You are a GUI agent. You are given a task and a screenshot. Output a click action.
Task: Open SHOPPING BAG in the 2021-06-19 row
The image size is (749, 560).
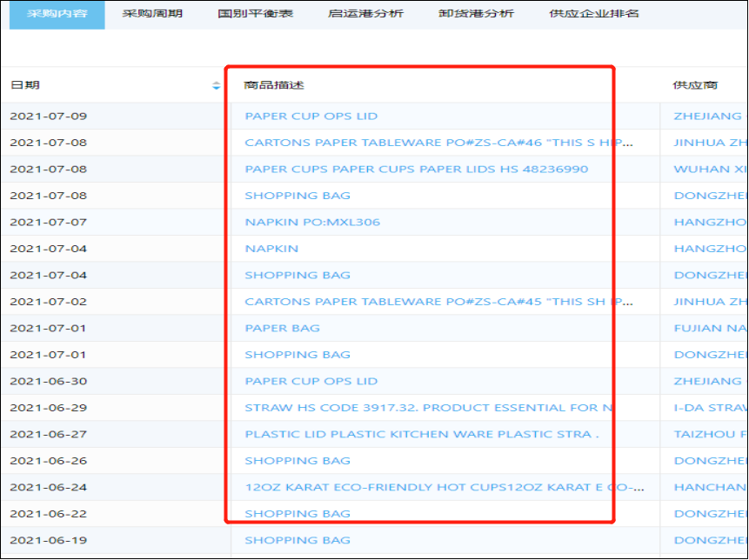[298, 540]
